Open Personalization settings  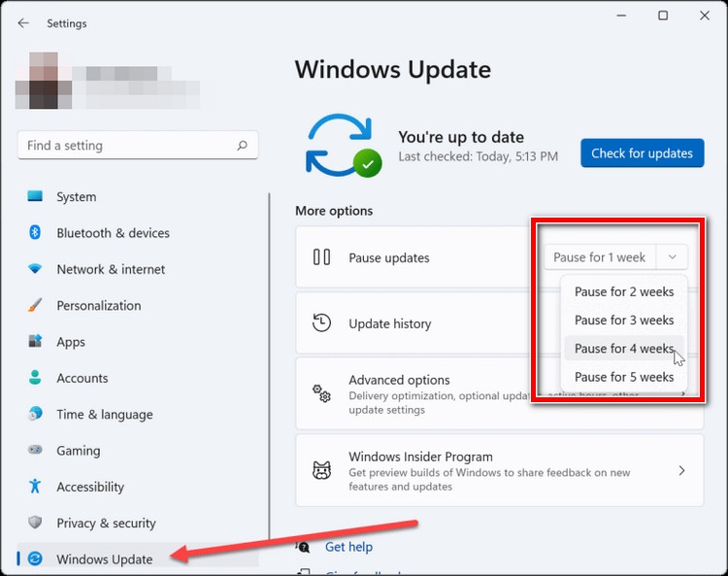138,305
